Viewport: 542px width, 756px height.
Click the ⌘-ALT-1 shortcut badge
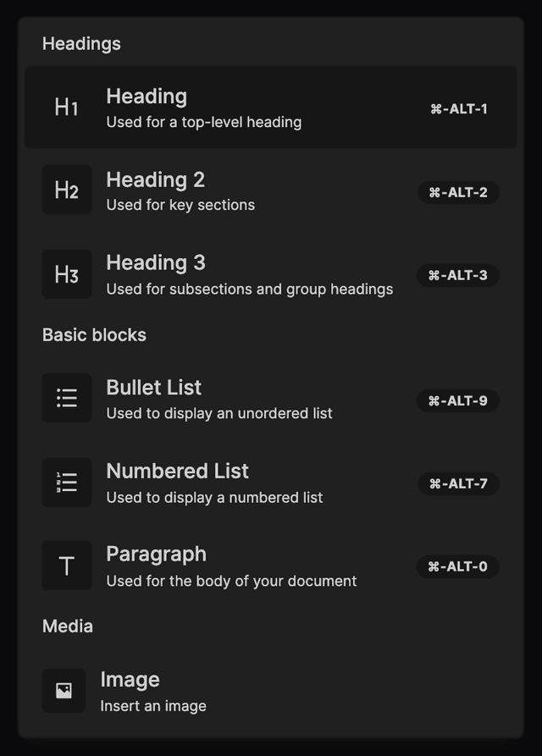pyautogui.click(x=458, y=108)
